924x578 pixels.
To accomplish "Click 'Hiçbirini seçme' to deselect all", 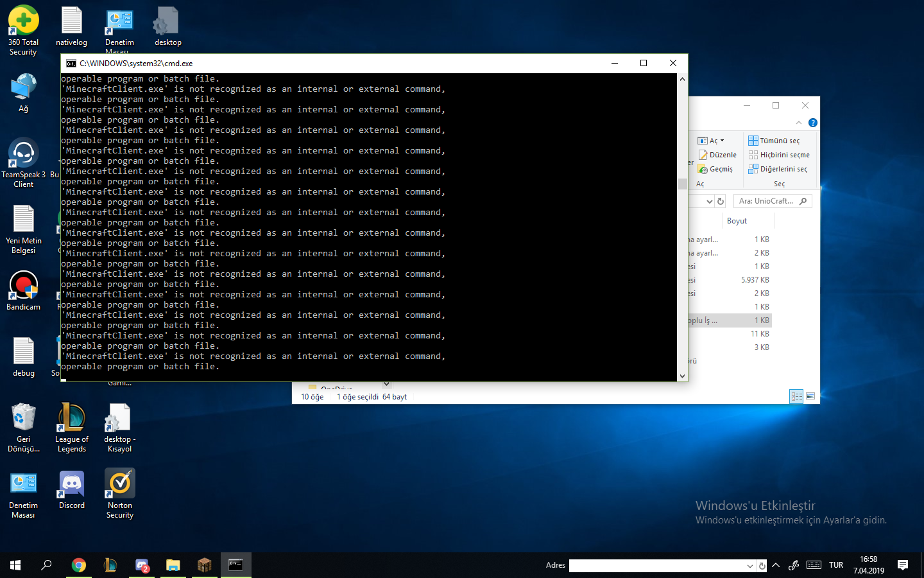I will click(x=779, y=155).
